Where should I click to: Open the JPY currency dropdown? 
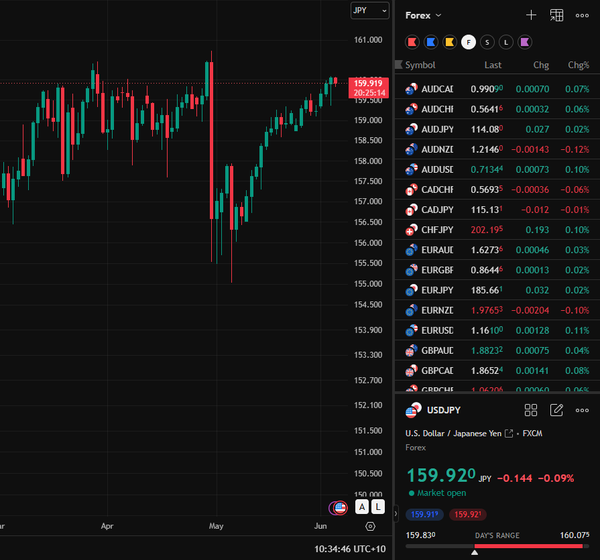pyautogui.click(x=370, y=10)
